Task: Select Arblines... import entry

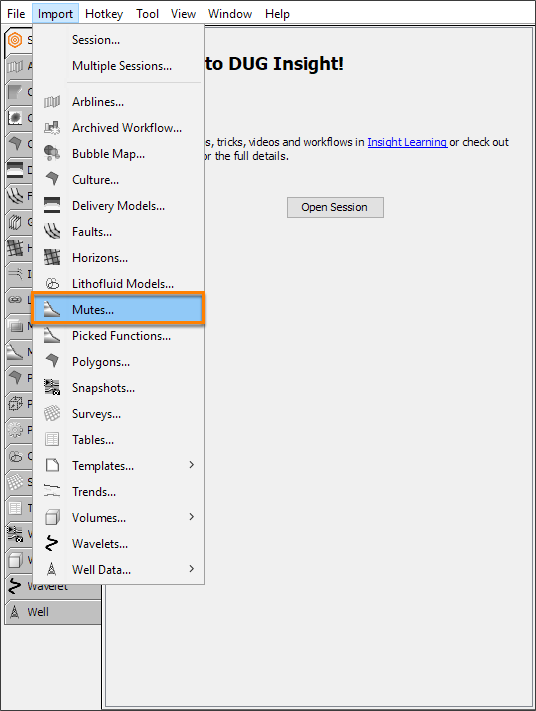Action: point(118,102)
